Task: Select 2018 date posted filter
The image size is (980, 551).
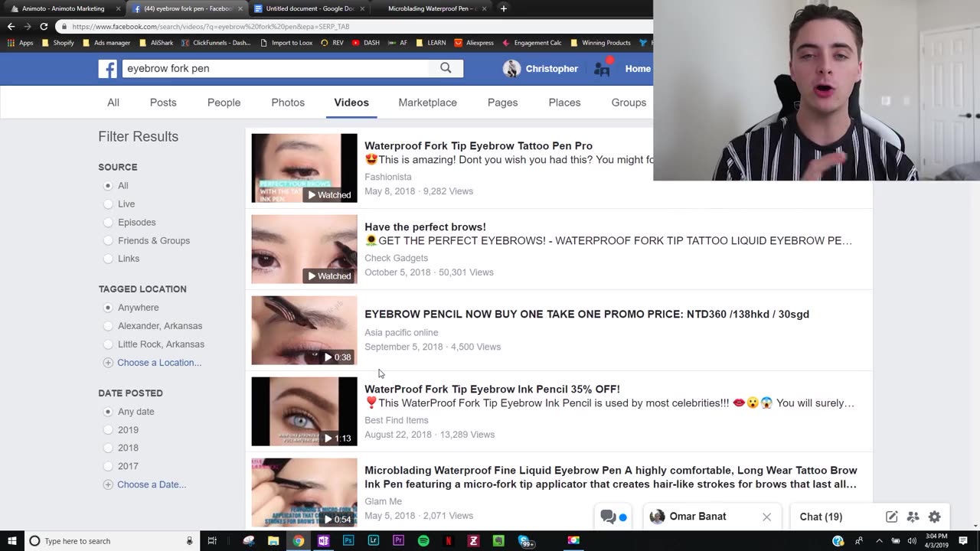Action: click(108, 448)
